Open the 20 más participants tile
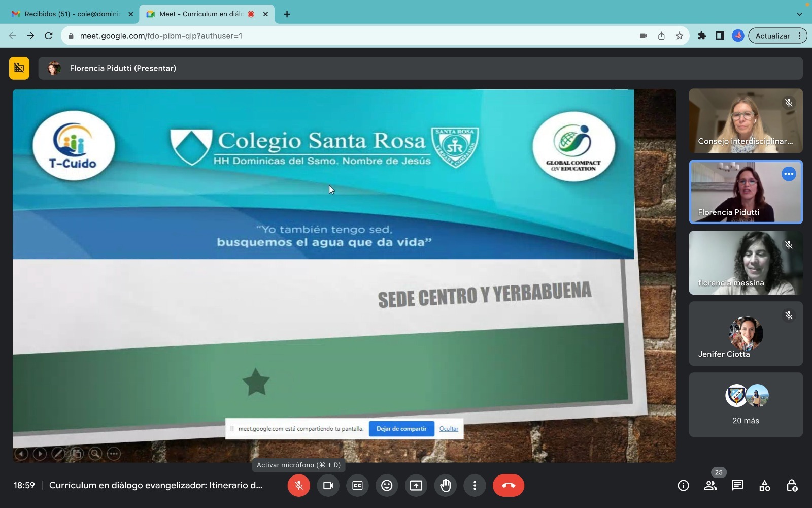The width and height of the screenshot is (812, 508). [746, 405]
